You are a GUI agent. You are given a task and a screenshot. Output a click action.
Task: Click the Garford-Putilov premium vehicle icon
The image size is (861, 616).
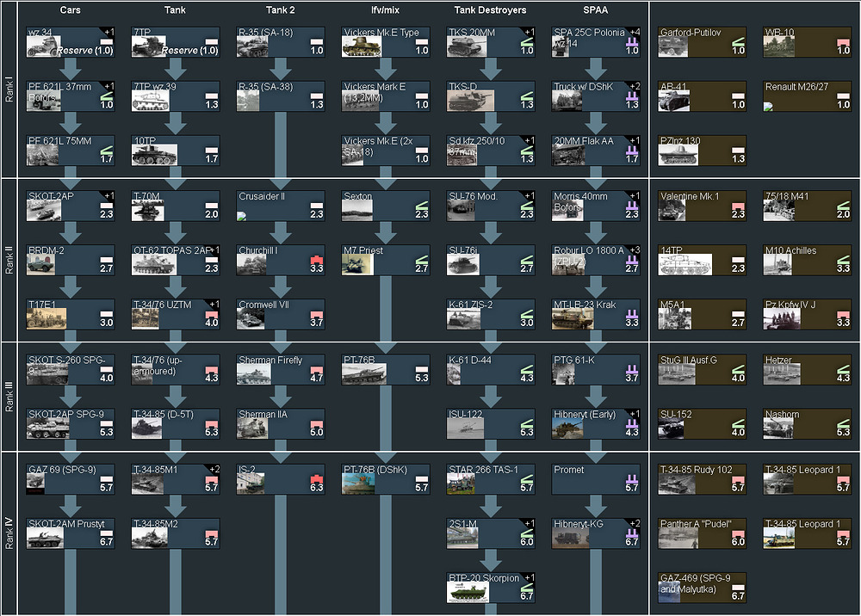point(679,49)
